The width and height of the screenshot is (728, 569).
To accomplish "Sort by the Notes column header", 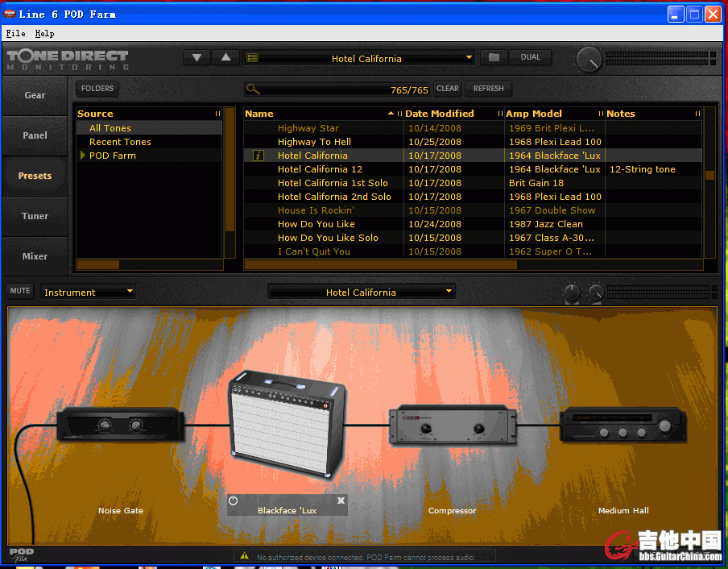I will point(653,114).
